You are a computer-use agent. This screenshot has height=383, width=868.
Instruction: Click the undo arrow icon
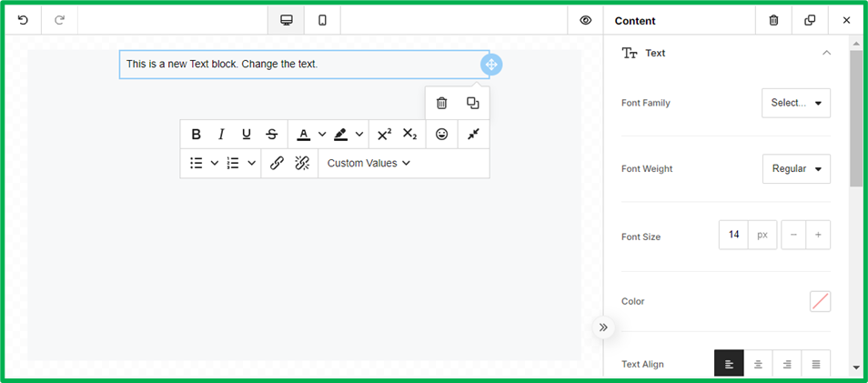tap(23, 21)
